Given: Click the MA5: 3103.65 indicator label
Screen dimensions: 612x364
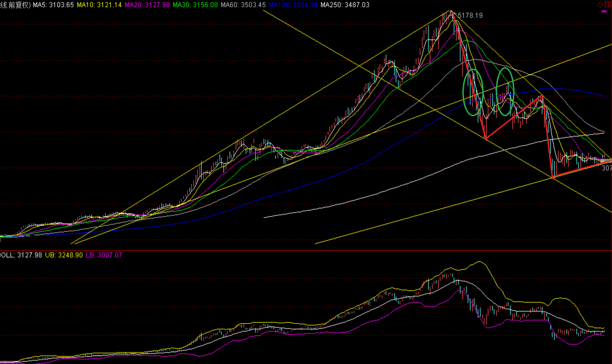Looking at the screenshot, I should click(53, 5).
